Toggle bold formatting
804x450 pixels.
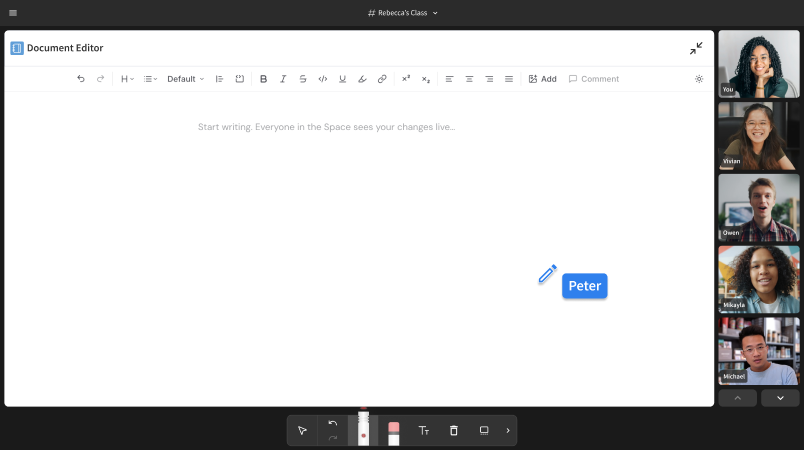(x=263, y=79)
